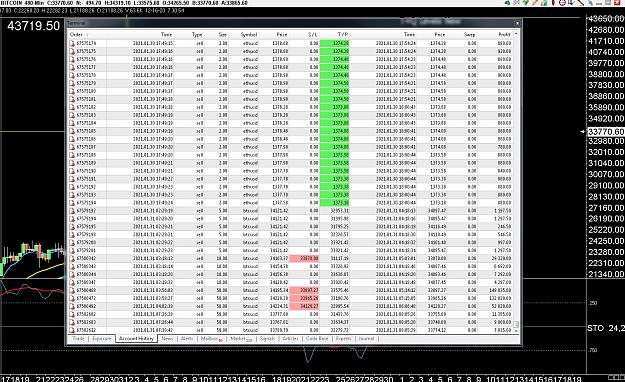Click the 43650.00 value on the price scale
This screenshot has height=382, width=625.
coord(606,19)
